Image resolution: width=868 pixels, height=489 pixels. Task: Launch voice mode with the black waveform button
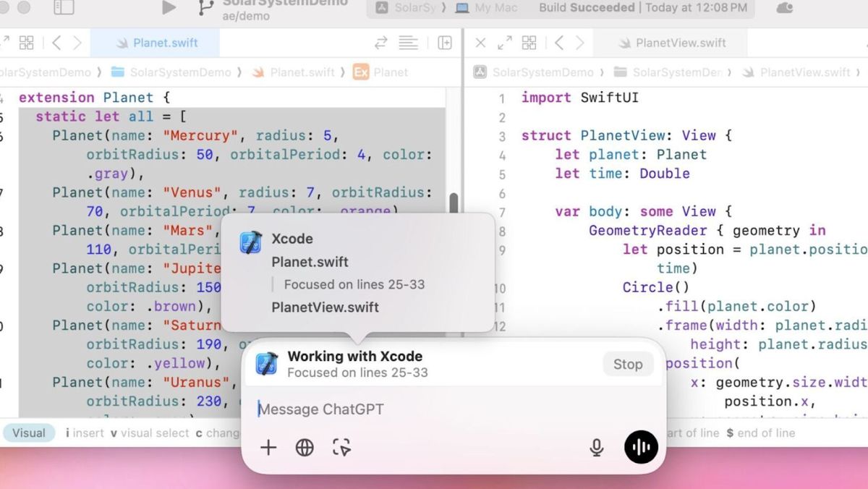(x=641, y=447)
